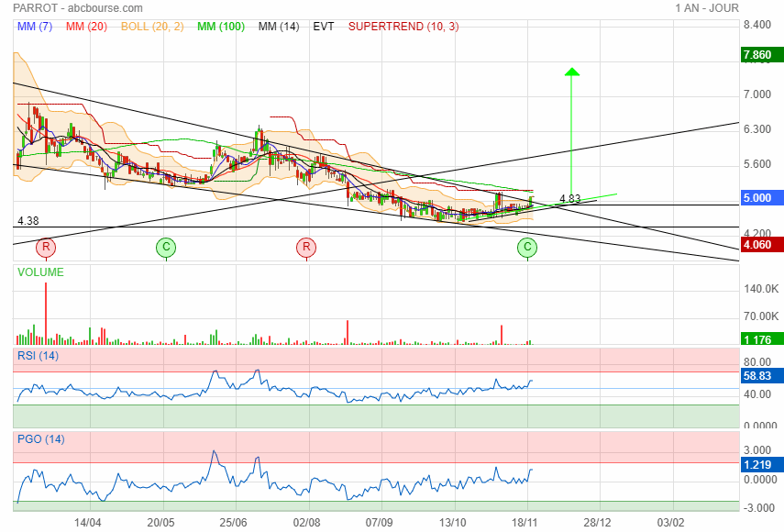Click the green 1 176 volume tag
784x532 pixels.
(762, 339)
